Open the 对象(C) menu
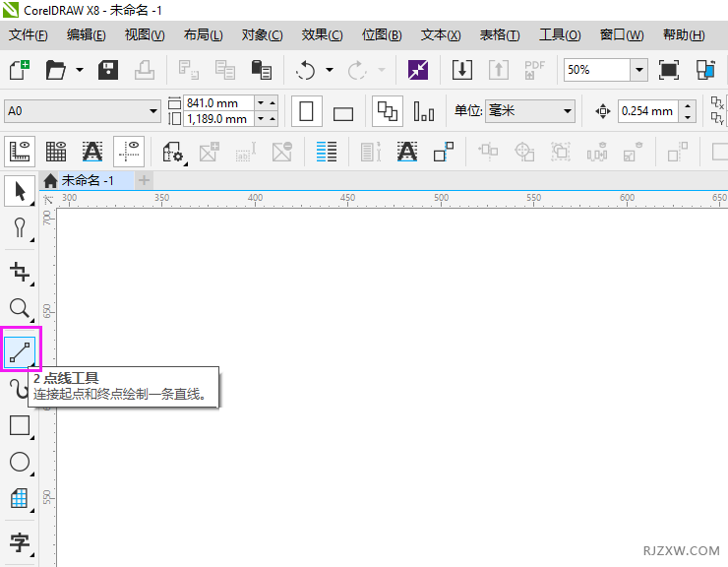The width and height of the screenshot is (728, 567). [262, 34]
